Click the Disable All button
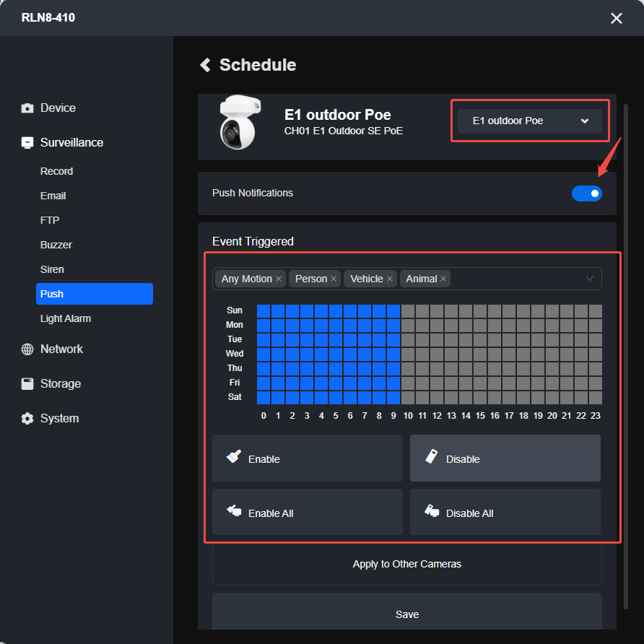 coord(505,512)
